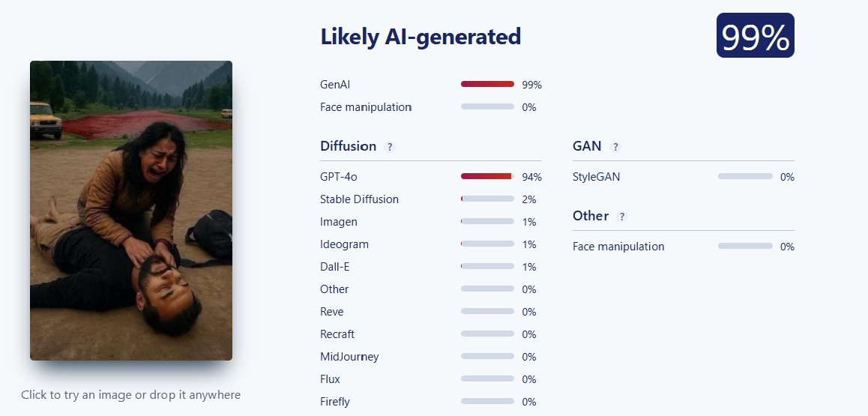Click the top Face manipulation 0% bar

(x=487, y=106)
